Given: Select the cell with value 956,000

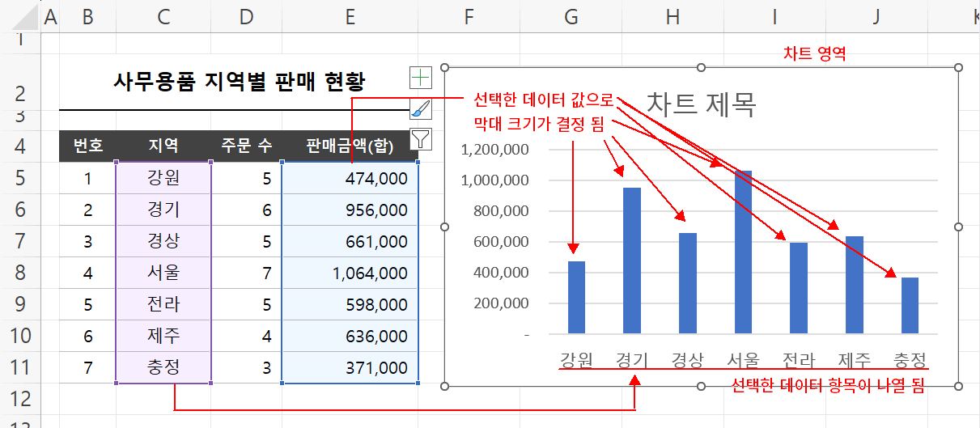Looking at the screenshot, I should (350, 210).
